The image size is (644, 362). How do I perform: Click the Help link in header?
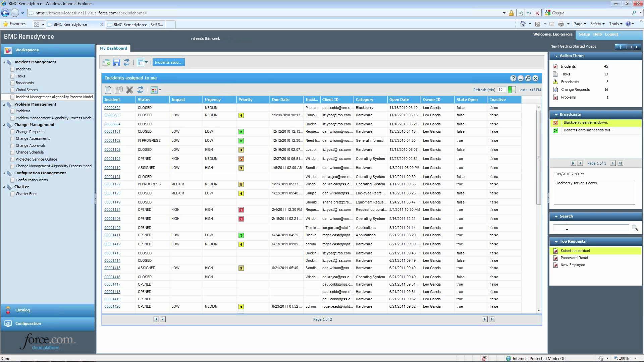pos(597,34)
